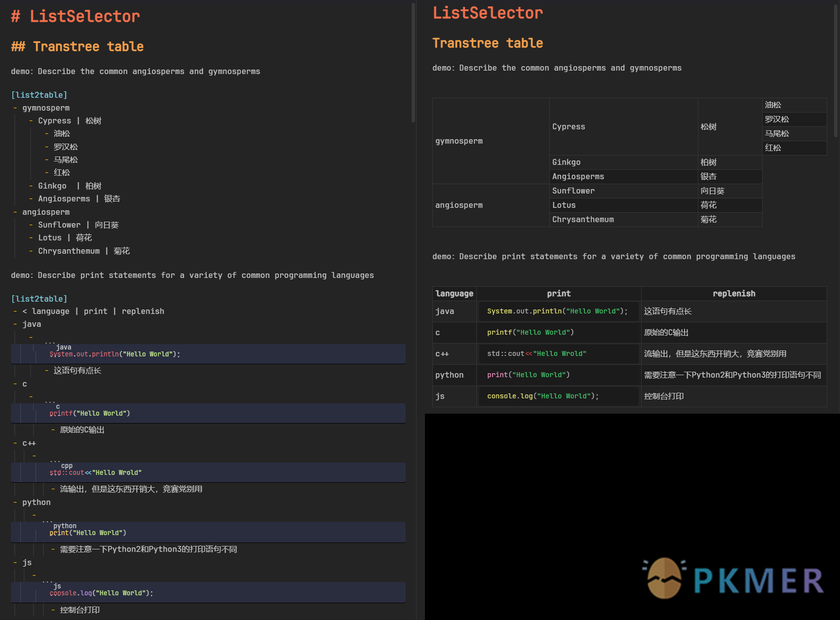
Task: Click the '罗汉松' table cell in preview
Action: point(795,119)
